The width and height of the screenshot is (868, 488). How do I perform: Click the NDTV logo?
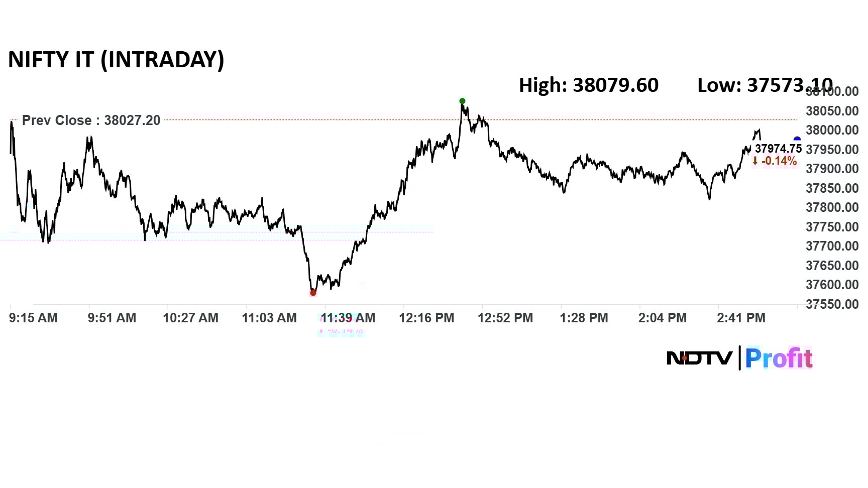[699, 358]
